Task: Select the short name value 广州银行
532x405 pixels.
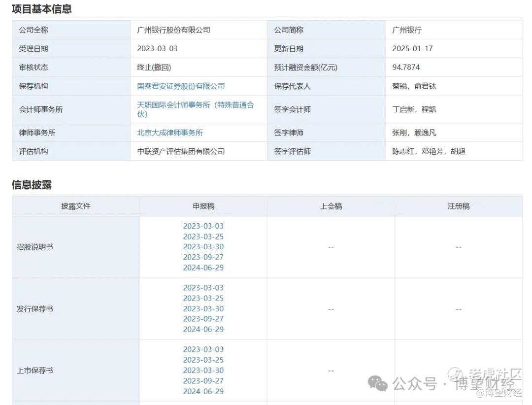Action: [x=407, y=30]
